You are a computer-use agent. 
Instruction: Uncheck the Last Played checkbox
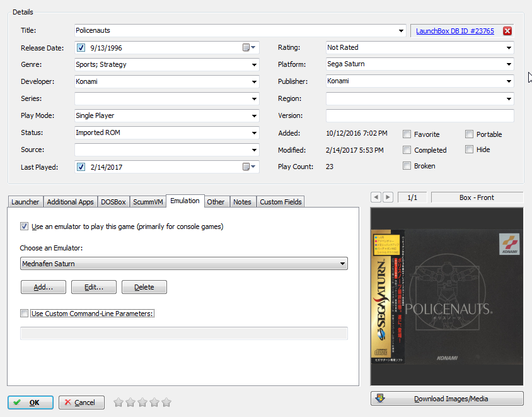[81, 167]
